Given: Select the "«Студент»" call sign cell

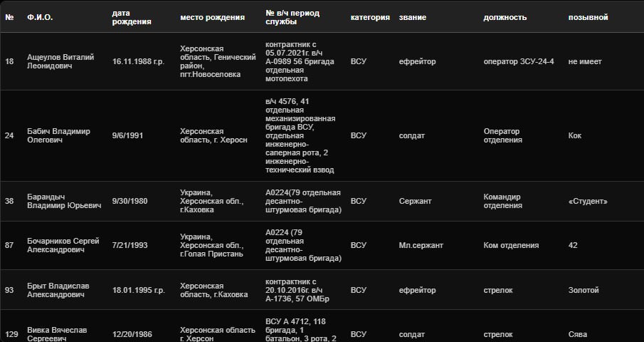Looking at the screenshot, I should (x=588, y=201).
